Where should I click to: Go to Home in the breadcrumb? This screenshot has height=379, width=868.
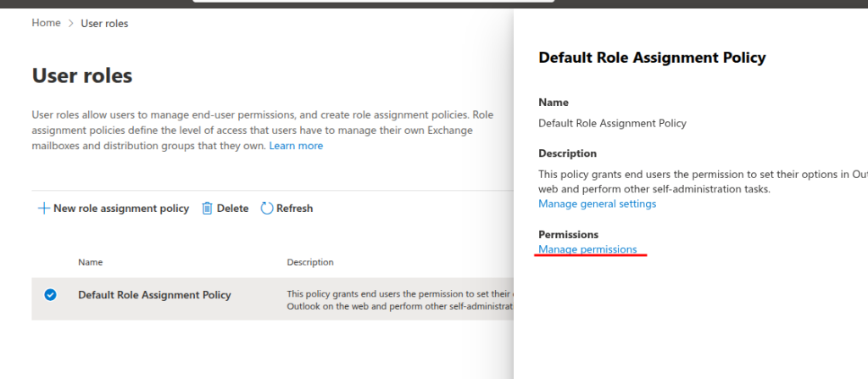(x=46, y=23)
